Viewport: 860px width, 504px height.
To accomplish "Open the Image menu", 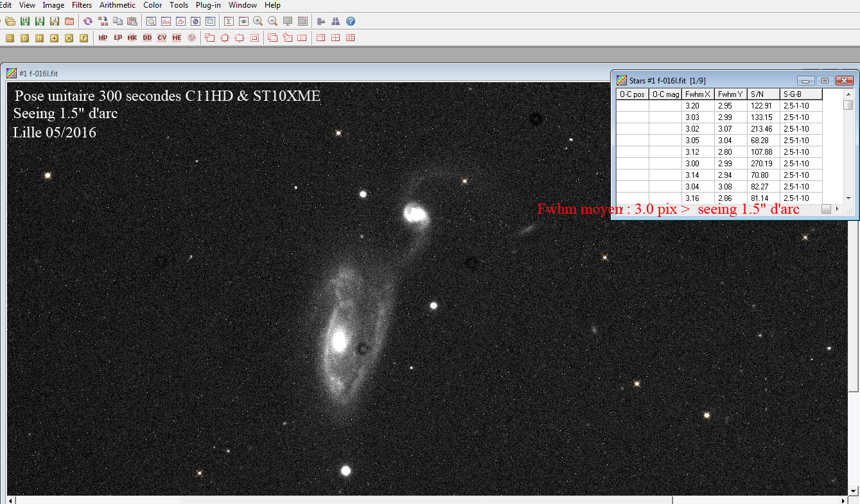I will pos(53,5).
